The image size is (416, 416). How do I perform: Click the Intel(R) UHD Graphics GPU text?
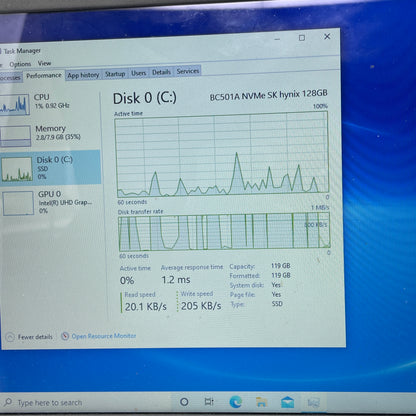(x=65, y=203)
